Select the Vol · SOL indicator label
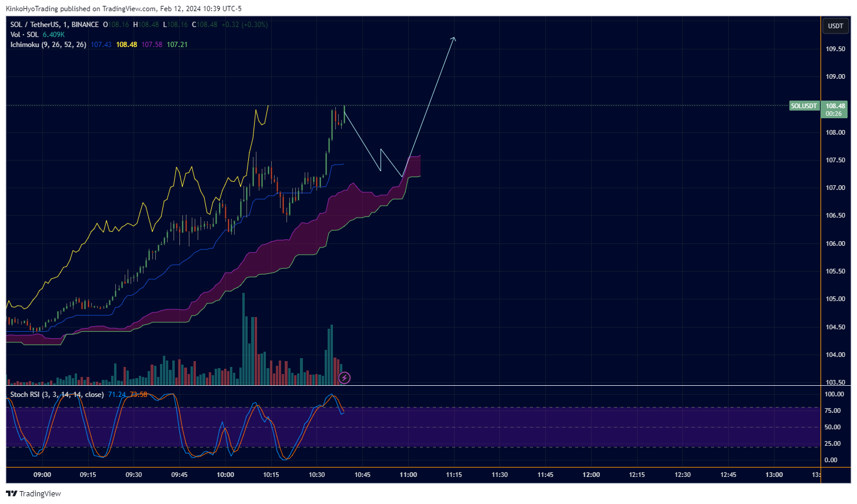 tap(24, 35)
